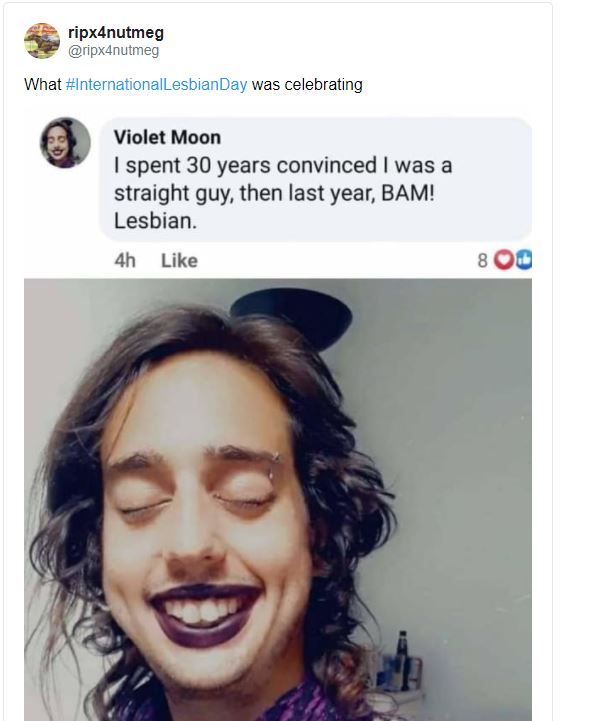Open the large attached selfie photo
The image size is (612, 721).
[278, 500]
